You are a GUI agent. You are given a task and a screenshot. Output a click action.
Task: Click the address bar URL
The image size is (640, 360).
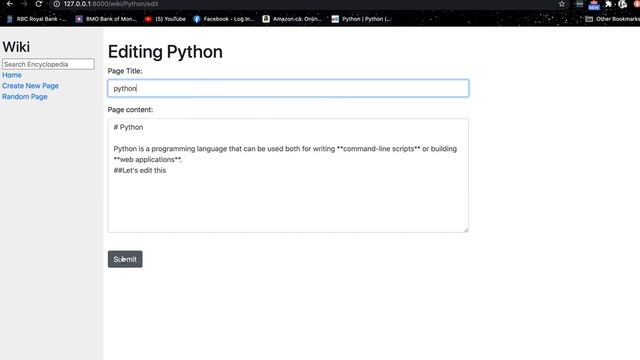pos(111,4)
